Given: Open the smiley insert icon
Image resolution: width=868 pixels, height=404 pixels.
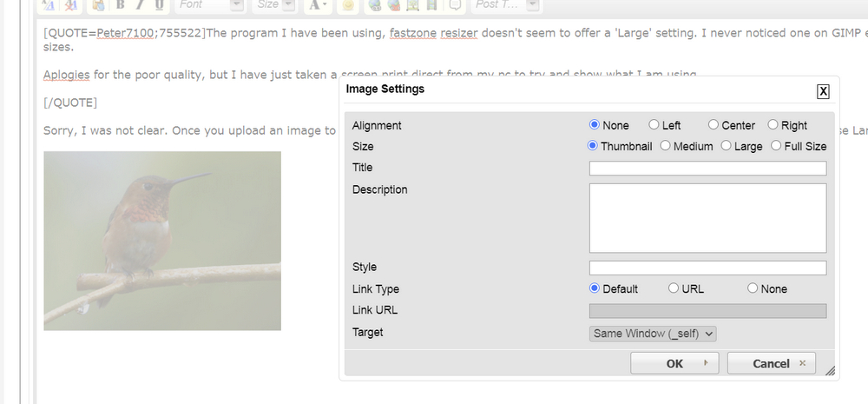Looking at the screenshot, I should click(x=346, y=4).
